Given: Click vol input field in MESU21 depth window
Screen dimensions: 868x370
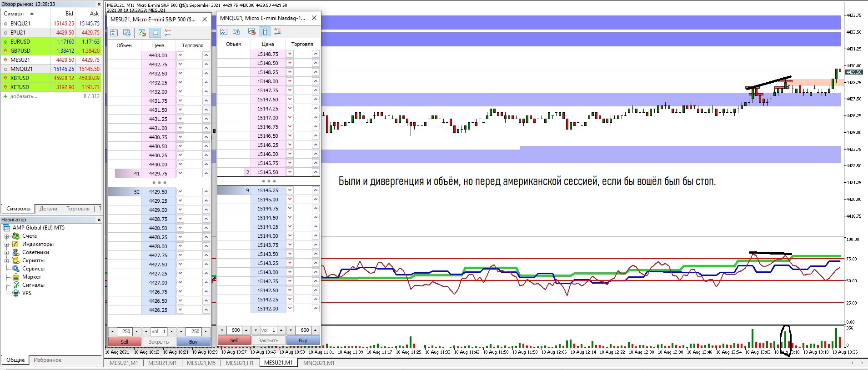Looking at the screenshot, I should pos(159,331).
